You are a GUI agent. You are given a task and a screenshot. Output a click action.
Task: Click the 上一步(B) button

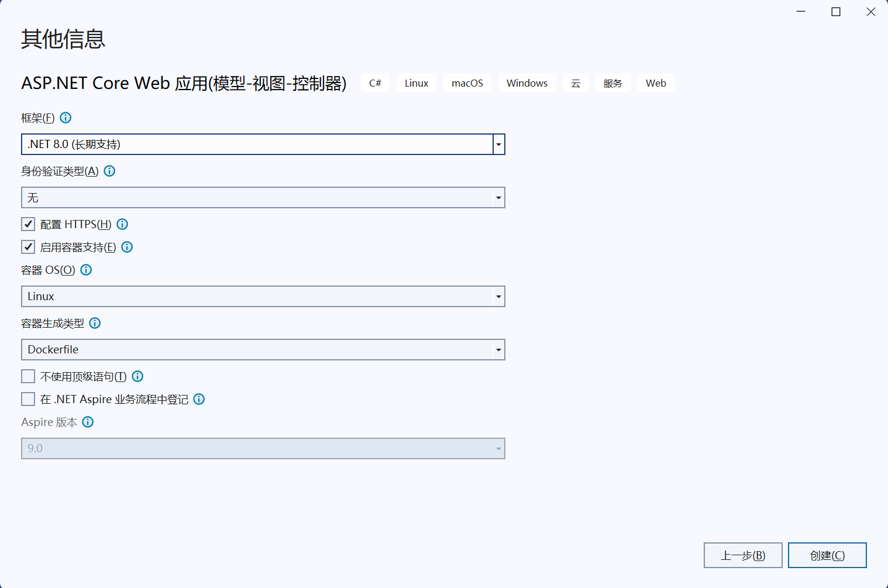(x=743, y=555)
